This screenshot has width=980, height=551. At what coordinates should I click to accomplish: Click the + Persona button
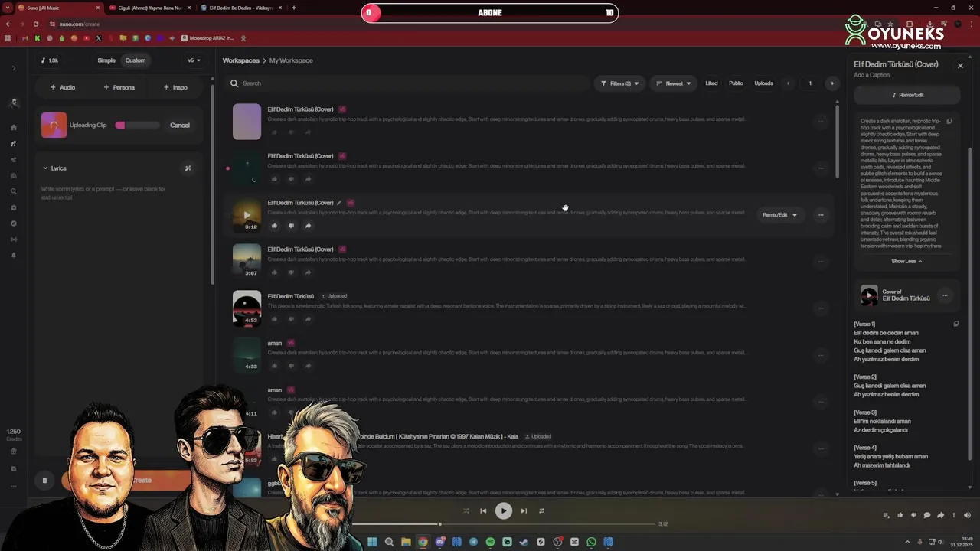(119, 87)
